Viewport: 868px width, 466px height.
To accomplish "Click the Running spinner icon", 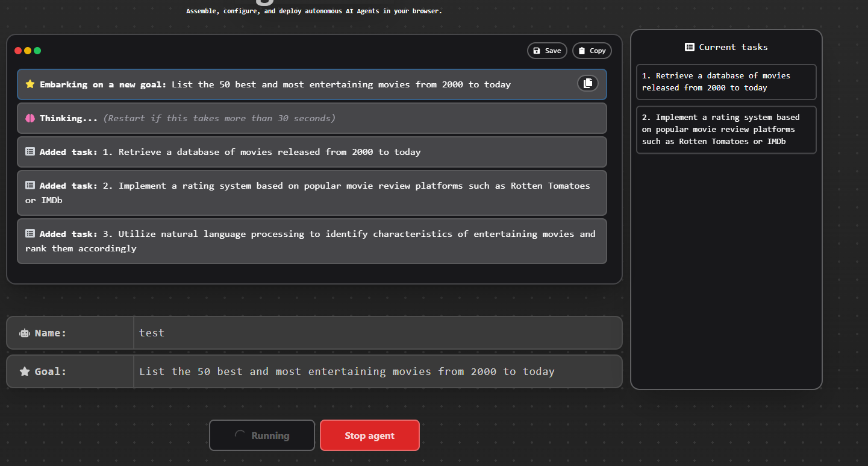I will click(x=240, y=435).
